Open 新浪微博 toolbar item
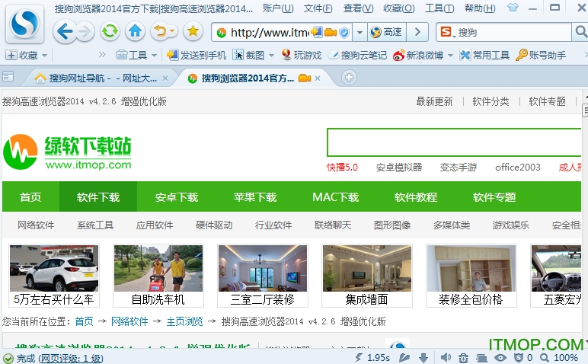The height and width of the screenshot is (364, 588). (417, 56)
